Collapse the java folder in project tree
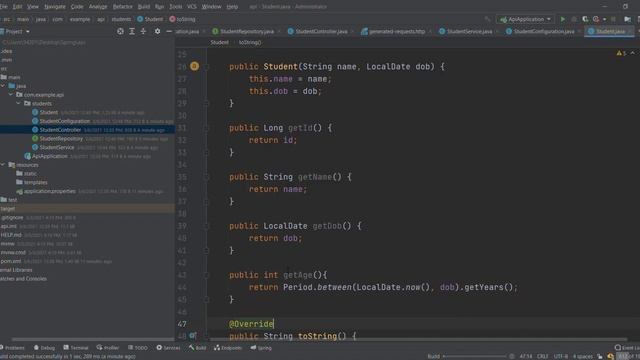640x360 pixels. pos(3,86)
